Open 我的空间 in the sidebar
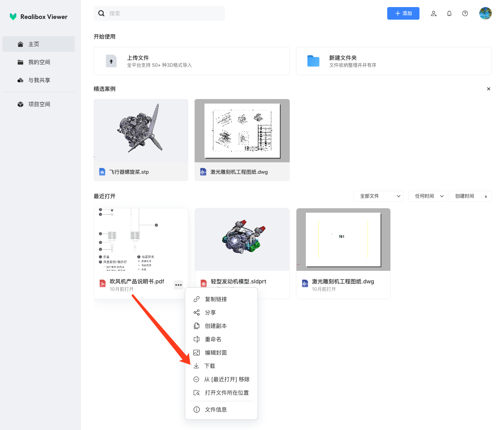Image resolution: width=504 pixels, height=430 pixels. pyautogui.click(x=39, y=62)
